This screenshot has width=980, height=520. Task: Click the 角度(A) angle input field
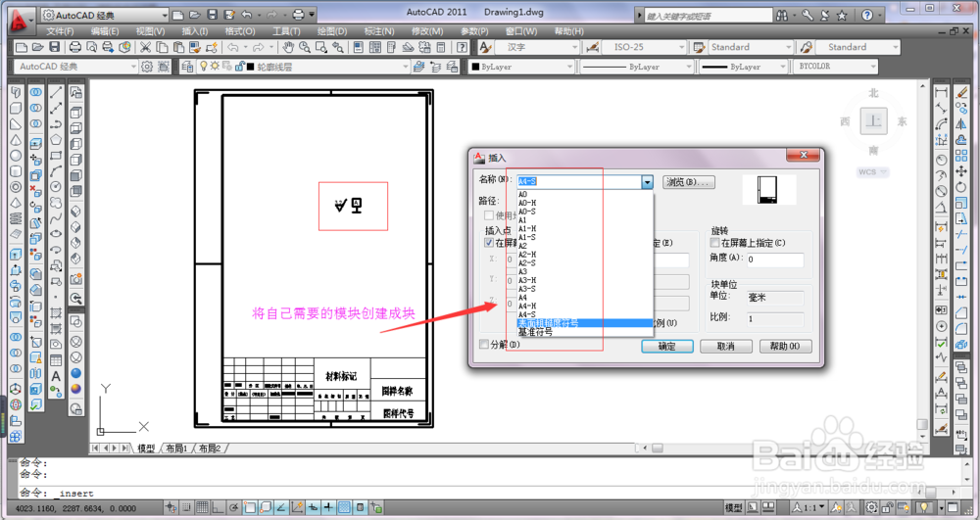click(775, 260)
